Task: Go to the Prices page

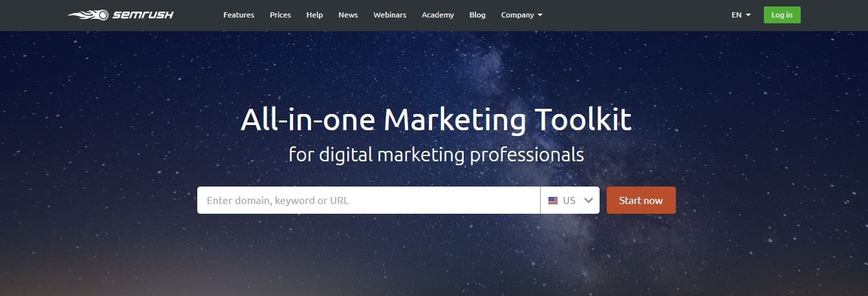Action: [280, 15]
